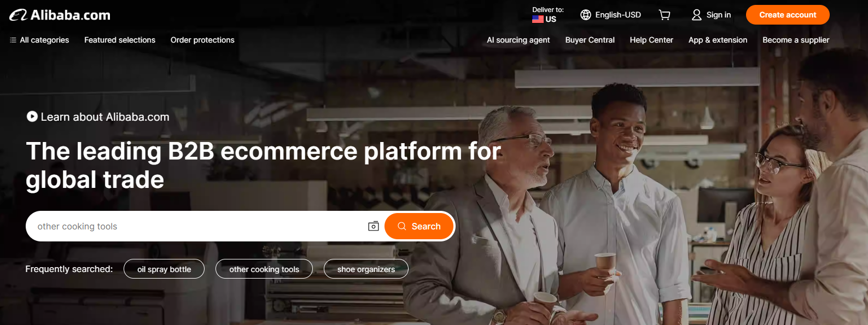This screenshot has height=325, width=868.
Task: Click the US flag icon
Action: click(x=538, y=19)
